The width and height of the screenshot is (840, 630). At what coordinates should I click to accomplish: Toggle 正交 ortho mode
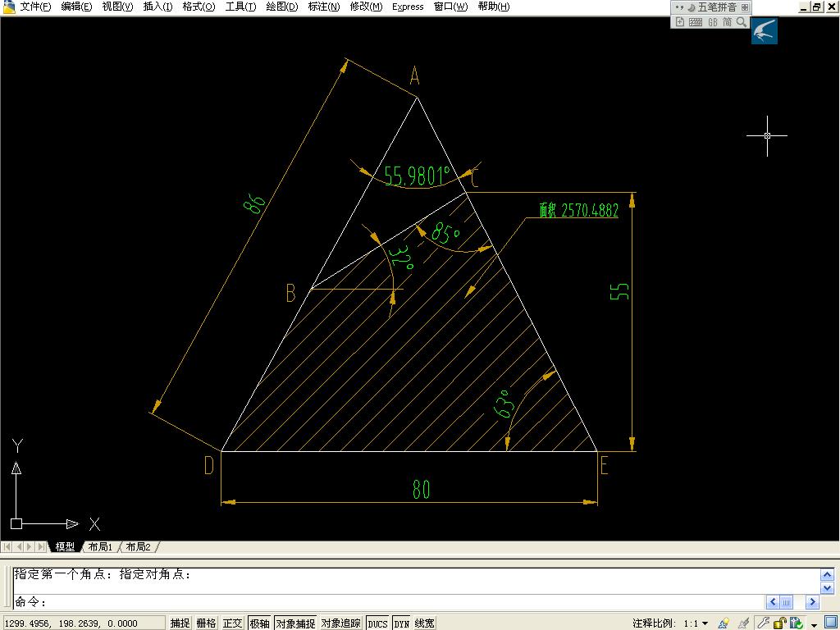(232, 623)
